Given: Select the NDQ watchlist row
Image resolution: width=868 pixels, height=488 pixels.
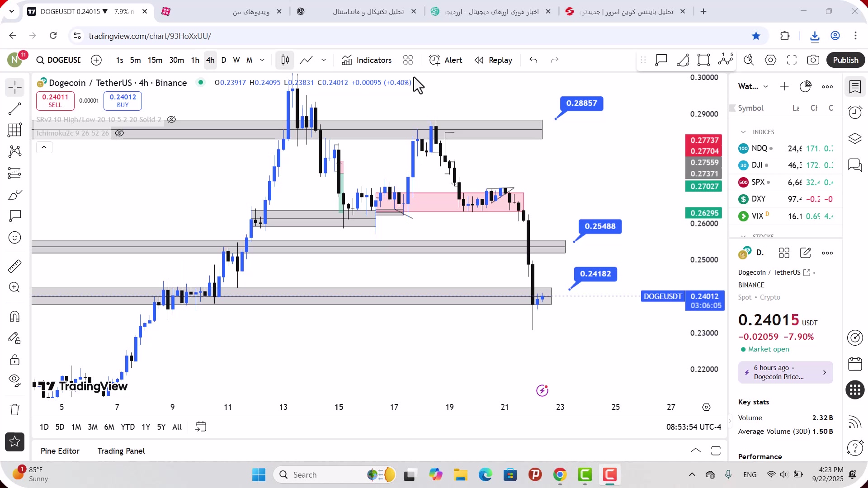Looking at the screenshot, I should pos(786,149).
